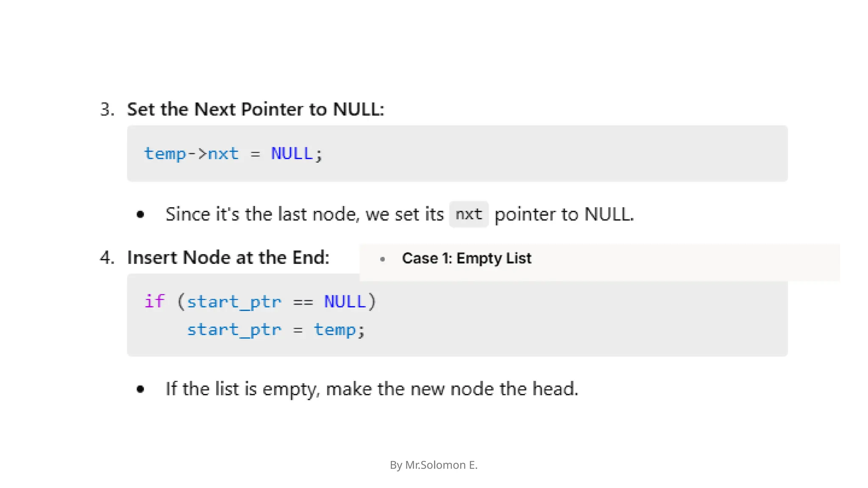Click 'start_ptr' in the assignment line
The width and height of the screenshot is (868, 488).
[234, 330]
